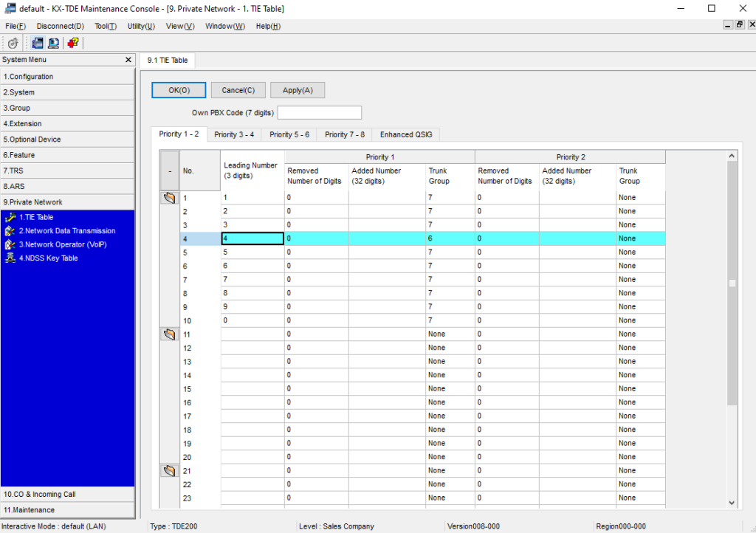Close the System Menu panel
756x533 pixels.
point(128,60)
